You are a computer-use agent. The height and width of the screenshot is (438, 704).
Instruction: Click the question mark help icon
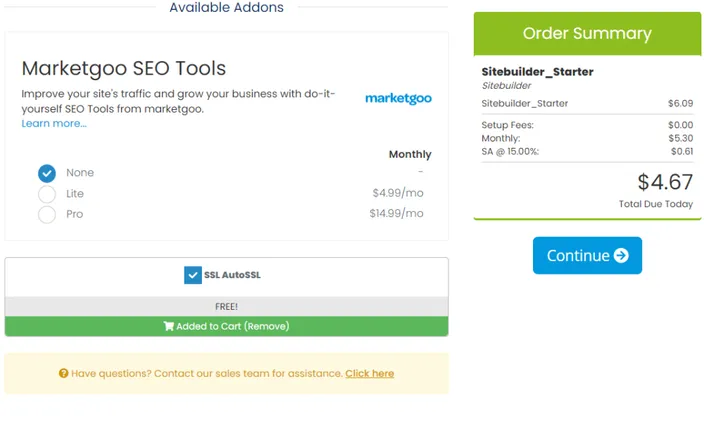[x=63, y=373]
